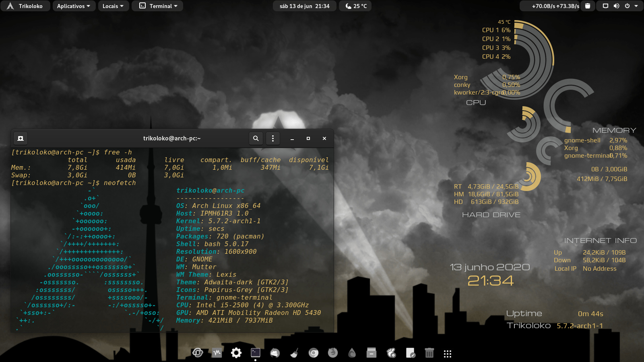Open the clock and calendar panel
Image resolution: width=644 pixels, height=362 pixels.
(304, 6)
